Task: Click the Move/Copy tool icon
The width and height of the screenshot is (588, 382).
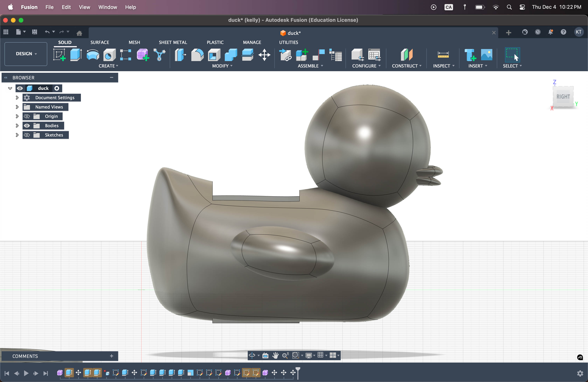Action: 264,55
